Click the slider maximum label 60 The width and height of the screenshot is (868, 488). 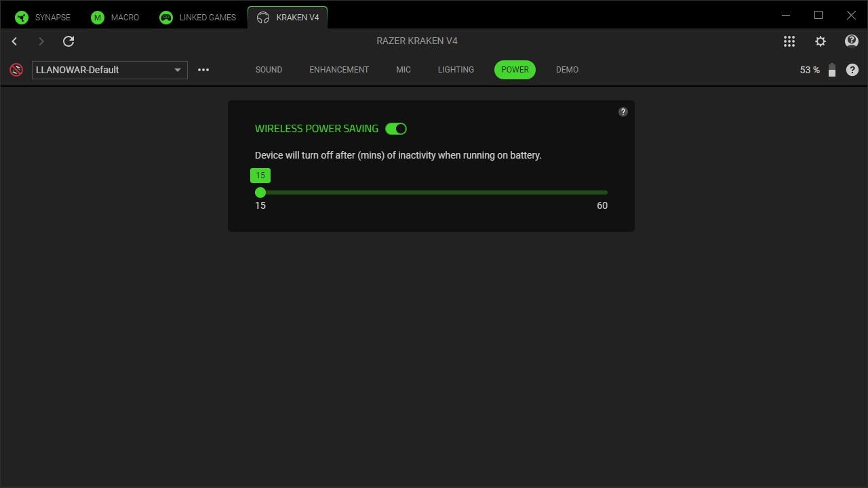tap(602, 205)
